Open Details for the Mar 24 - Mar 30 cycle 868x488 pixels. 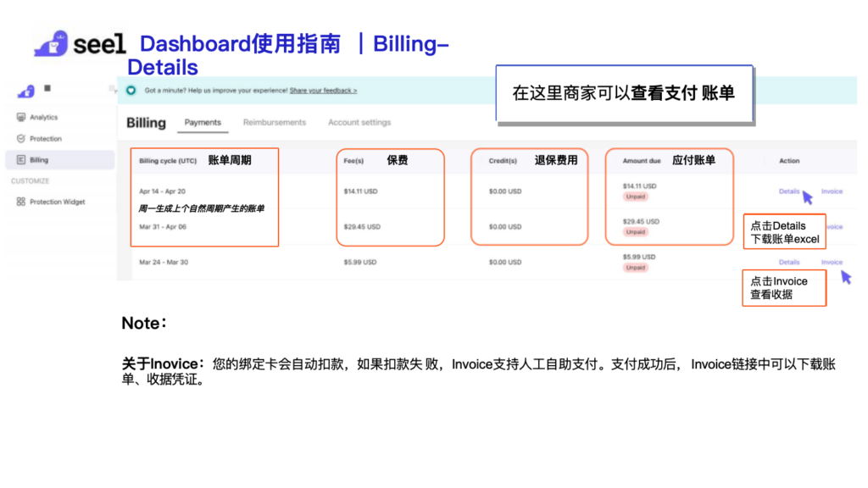point(788,263)
